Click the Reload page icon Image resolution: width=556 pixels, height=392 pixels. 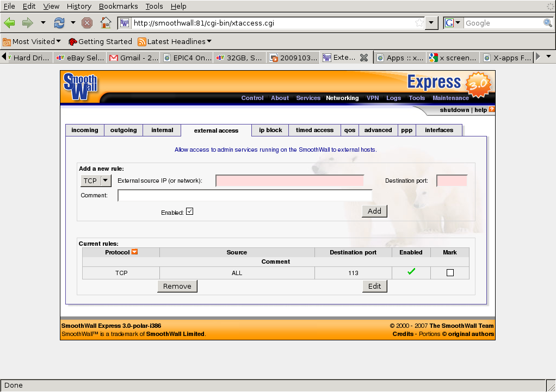pyautogui.click(x=59, y=23)
